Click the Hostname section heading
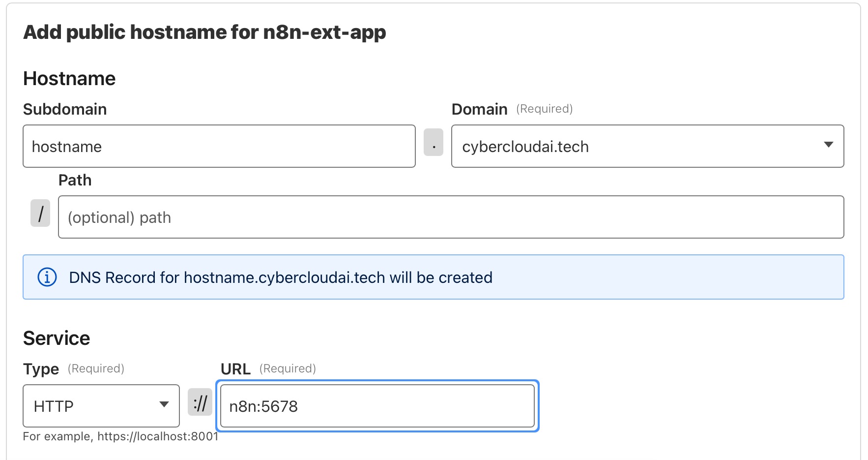 (69, 78)
